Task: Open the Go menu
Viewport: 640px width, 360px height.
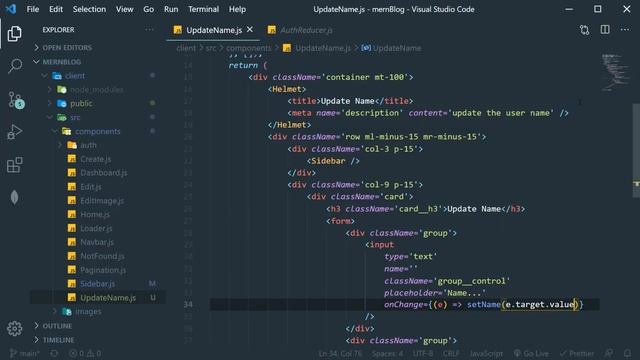Action: point(149,9)
